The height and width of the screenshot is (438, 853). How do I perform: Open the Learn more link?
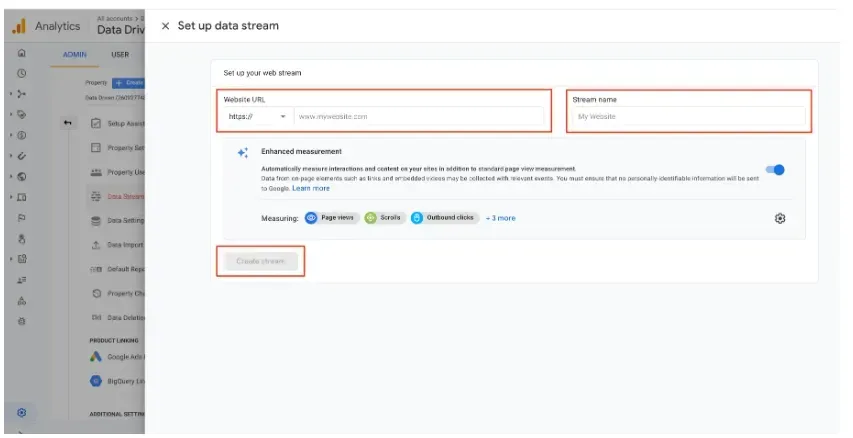click(311, 188)
